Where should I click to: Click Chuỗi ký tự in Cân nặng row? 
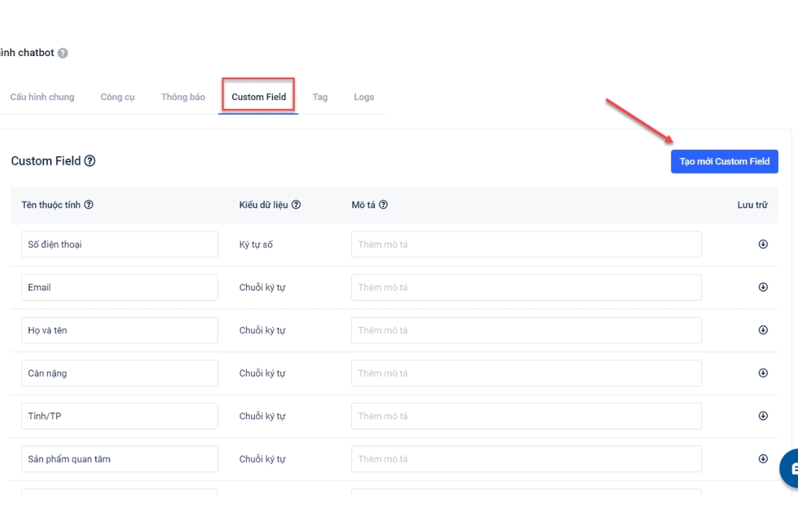tap(262, 373)
